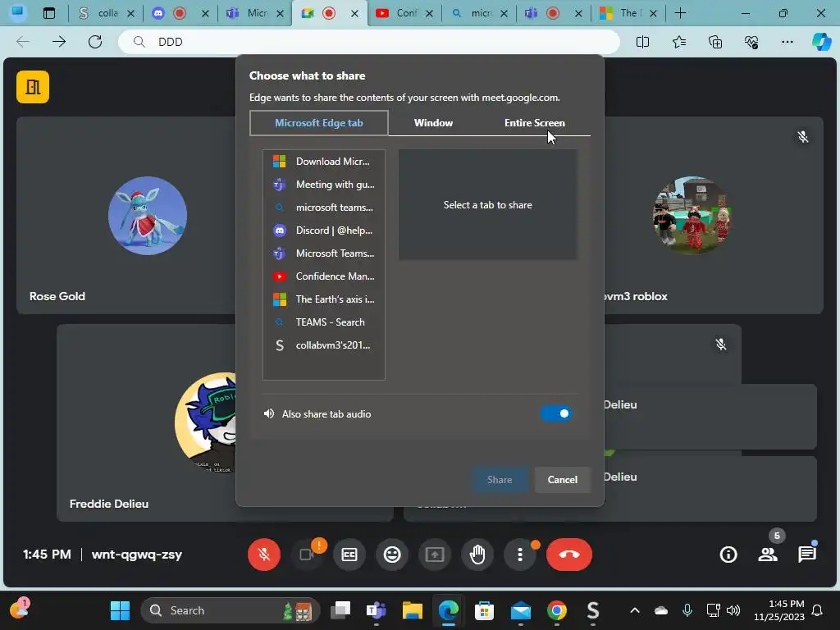Click Rose Gold's participant avatar
This screenshot has height=630, width=840.
[x=148, y=216]
